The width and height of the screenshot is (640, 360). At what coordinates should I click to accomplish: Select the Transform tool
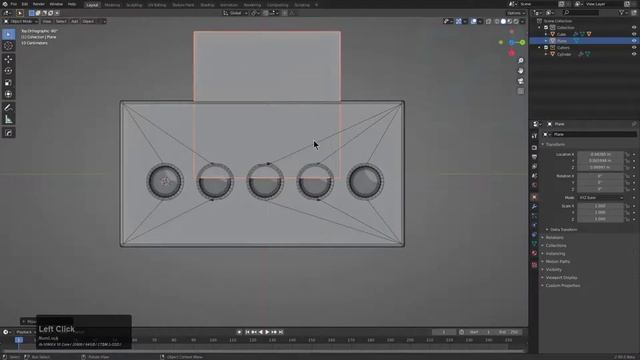tap(8, 94)
